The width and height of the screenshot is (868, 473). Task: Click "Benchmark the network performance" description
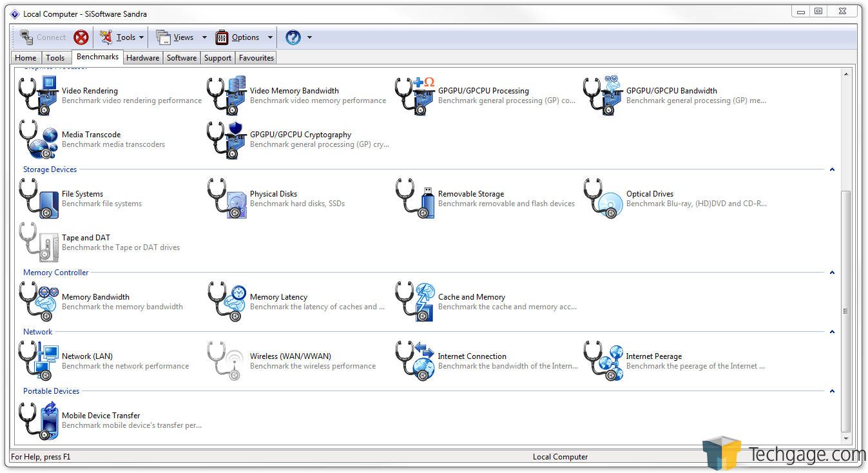point(126,366)
